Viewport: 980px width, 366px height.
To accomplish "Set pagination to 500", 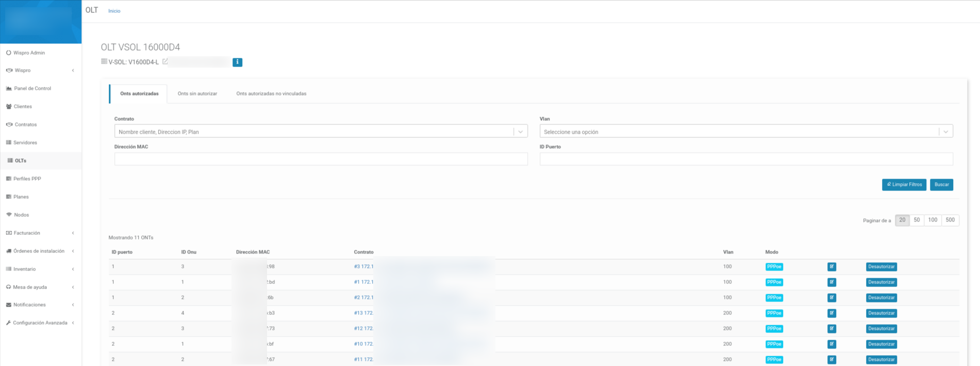I will click(x=950, y=220).
